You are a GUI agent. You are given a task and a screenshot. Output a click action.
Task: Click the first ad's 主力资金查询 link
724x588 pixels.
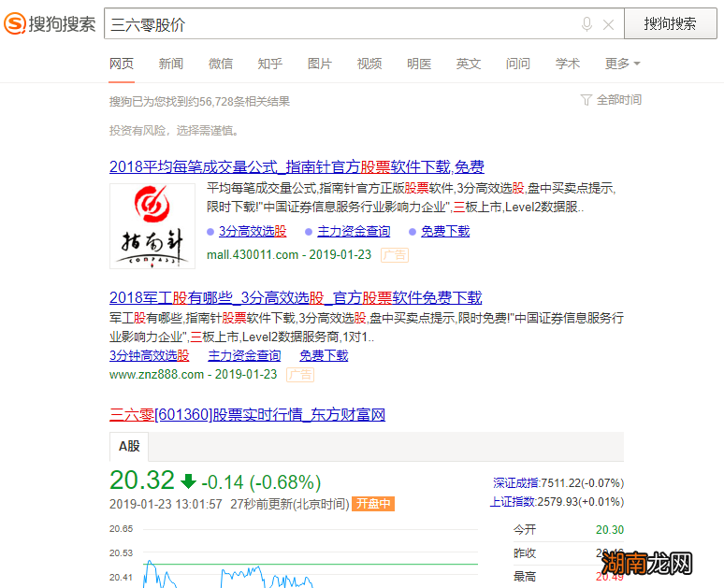click(354, 231)
